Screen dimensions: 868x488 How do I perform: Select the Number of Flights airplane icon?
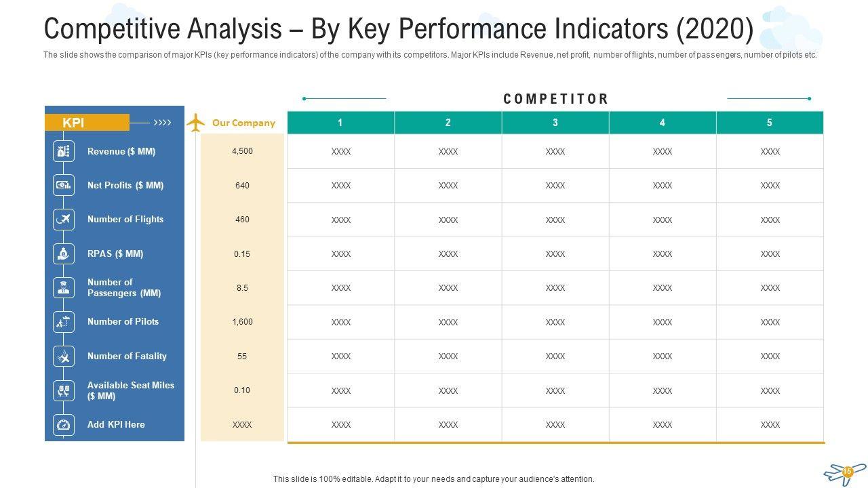(x=64, y=219)
